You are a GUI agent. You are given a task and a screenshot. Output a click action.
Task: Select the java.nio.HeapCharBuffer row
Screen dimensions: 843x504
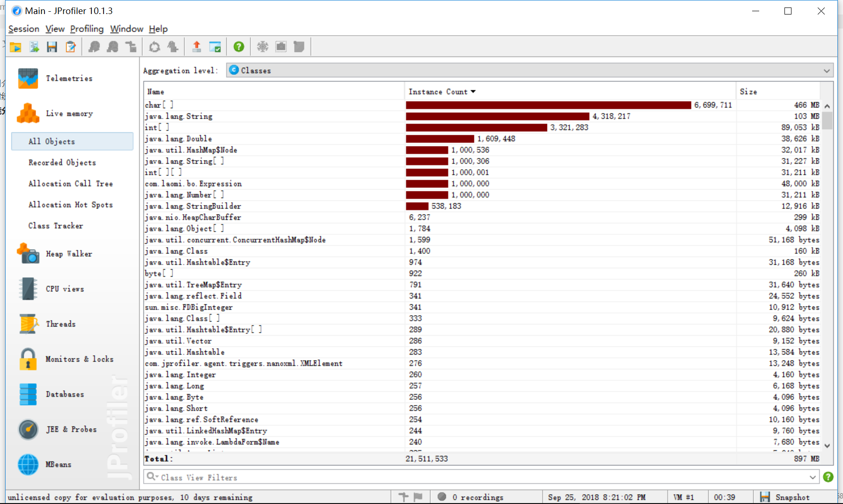pos(482,217)
